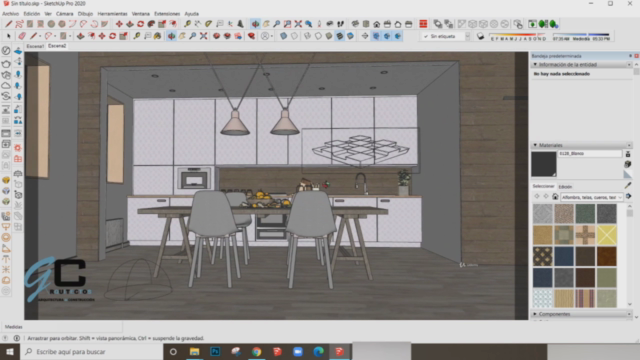Toggle X-ray face style icon

(283, 36)
